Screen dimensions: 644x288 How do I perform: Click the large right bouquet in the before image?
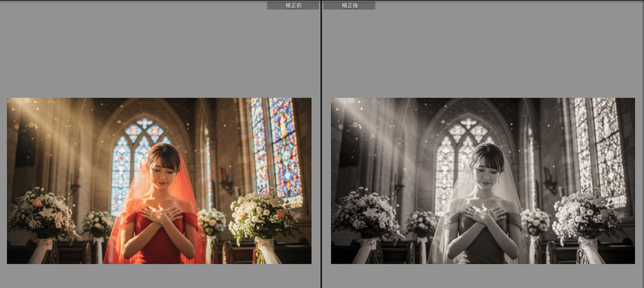[263, 215]
